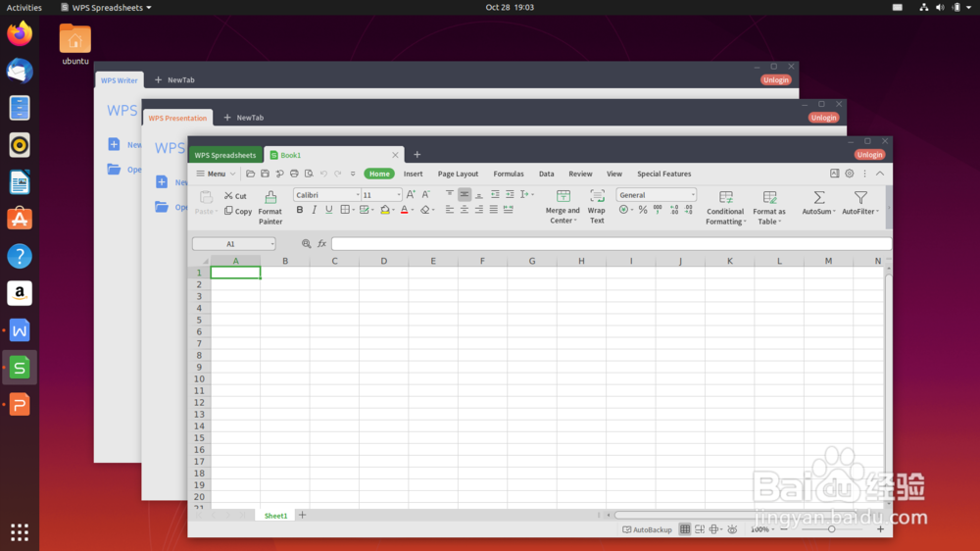The width and height of the screenshot is (980, 551).
Task: Align text right in the cell
Action: coord(479,210)
